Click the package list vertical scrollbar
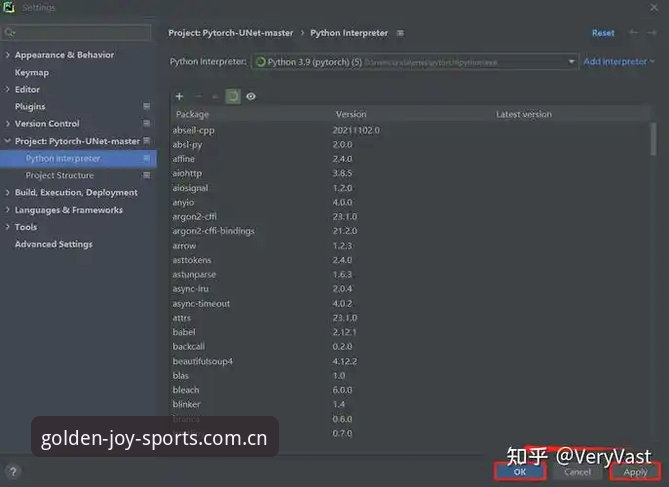The height and width of the screenshot is (487, 669). (653, 139)
